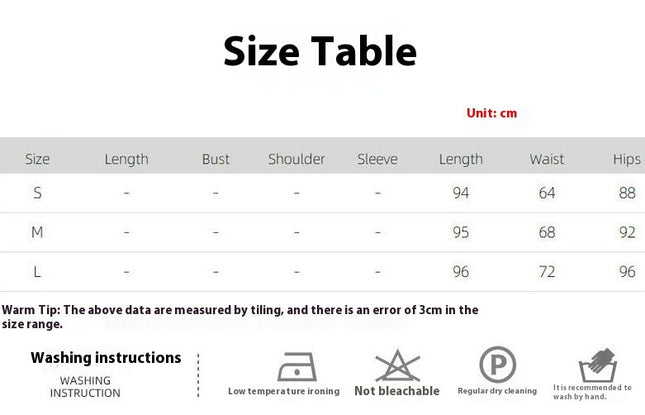
Task: Click waist value 64 for size S
Action: click(547, 193)
